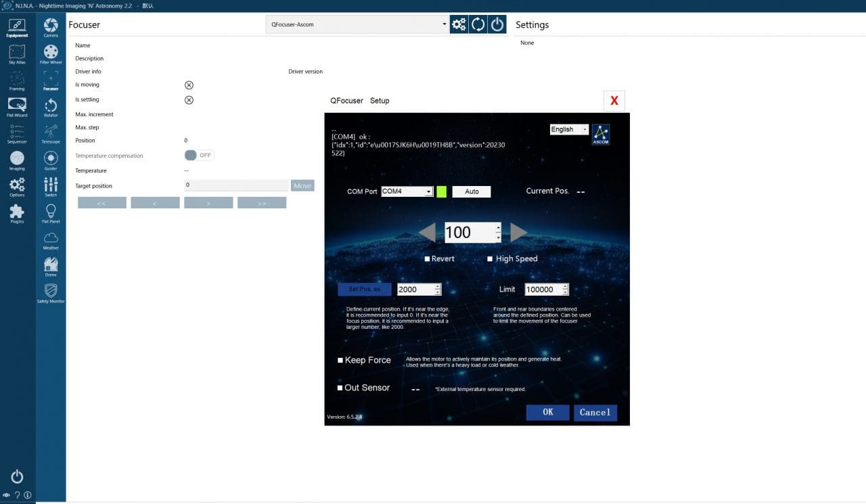Select the Flat Panel equipment tab
Viewport: 866px width, 504px height.
pyautogui.click(x=51, y=213)
